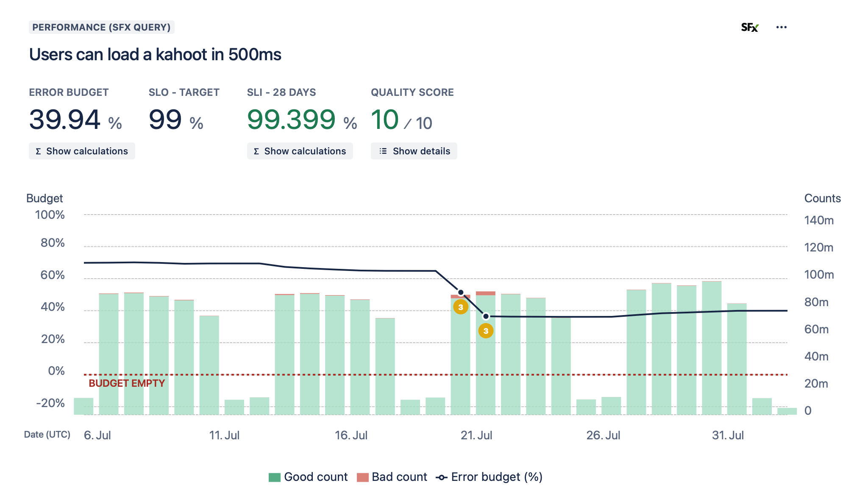Toggle Error budget (%) legend series
This screenshot has width=868, height=497.
[496, 477]
